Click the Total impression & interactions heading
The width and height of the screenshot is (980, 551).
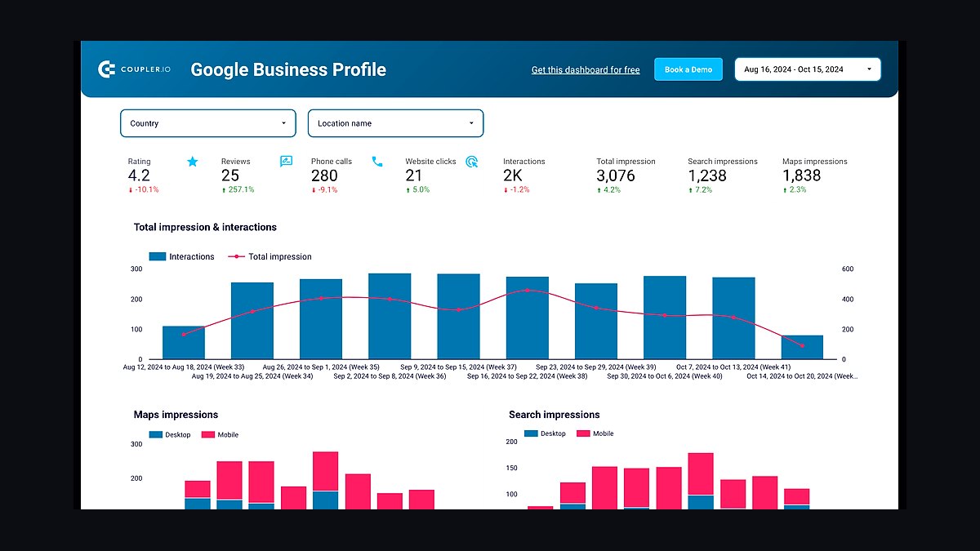pos(205,227)
